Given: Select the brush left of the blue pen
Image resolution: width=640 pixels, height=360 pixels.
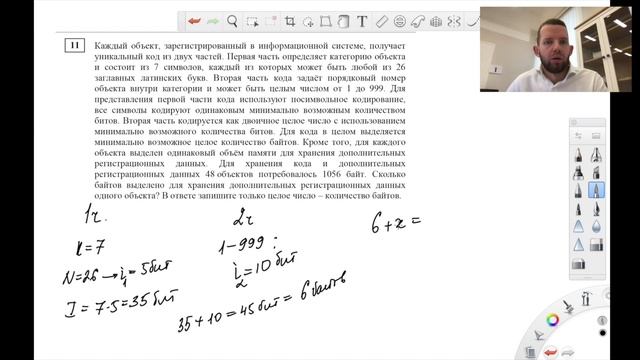Looking at the screenshot, I should click(x=578, y=191).
